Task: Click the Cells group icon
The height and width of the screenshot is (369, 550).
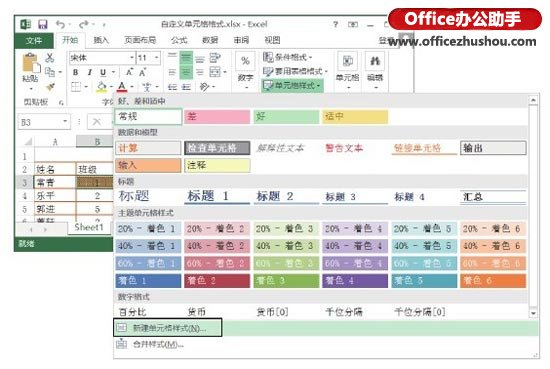Action: 347,61
